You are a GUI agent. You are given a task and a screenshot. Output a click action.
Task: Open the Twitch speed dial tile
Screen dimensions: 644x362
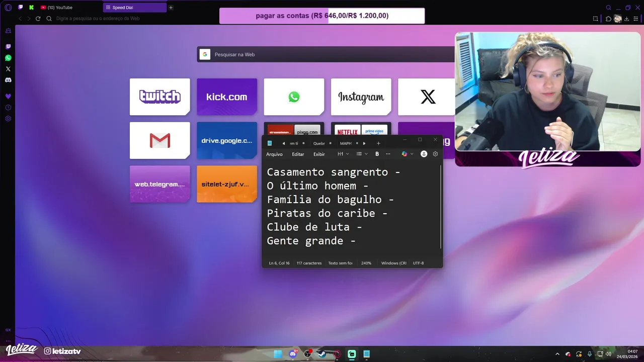(x=160, y=97)
